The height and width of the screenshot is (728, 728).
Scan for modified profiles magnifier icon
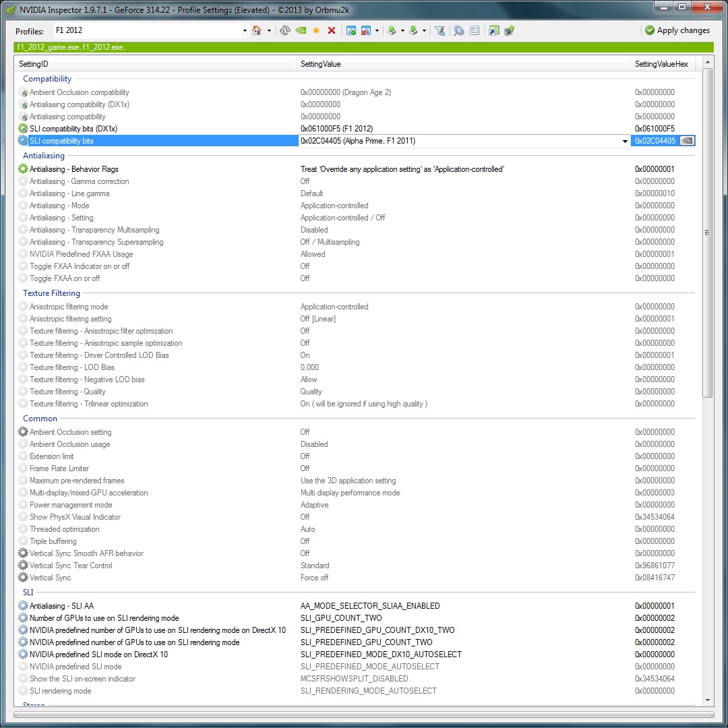tap(459, 30)
